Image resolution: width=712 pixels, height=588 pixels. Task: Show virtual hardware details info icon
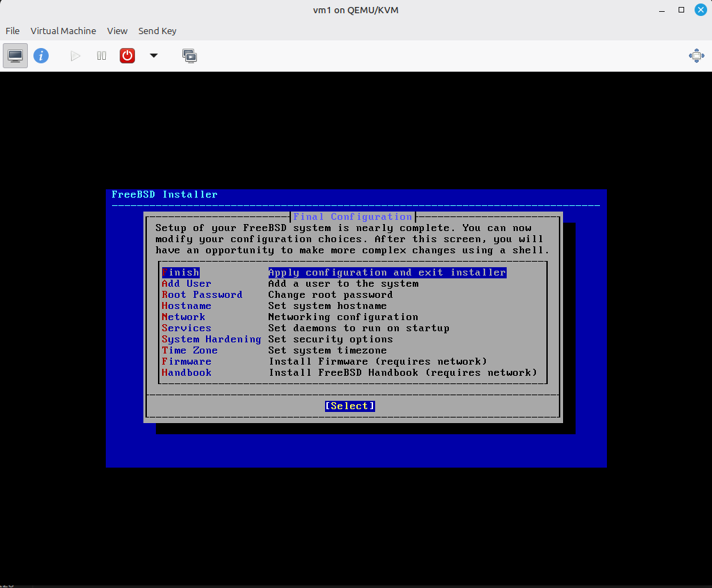coord(41,56)
